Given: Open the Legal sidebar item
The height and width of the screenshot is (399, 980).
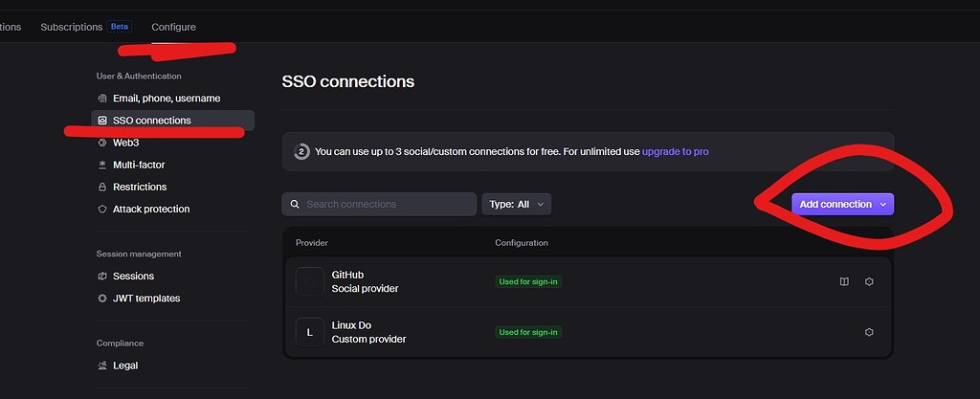Looking at the screenshot, I should tap(125, 366).
